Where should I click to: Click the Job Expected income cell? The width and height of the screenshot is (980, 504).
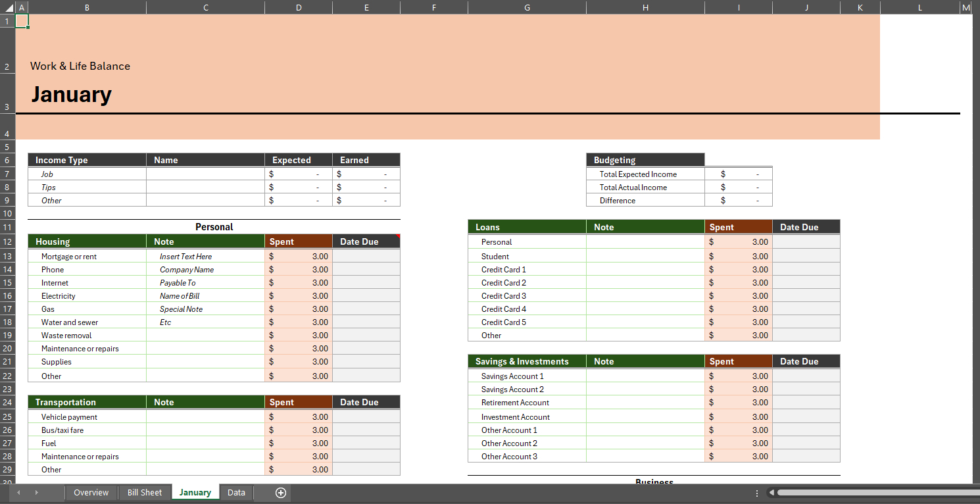[299, 174]
